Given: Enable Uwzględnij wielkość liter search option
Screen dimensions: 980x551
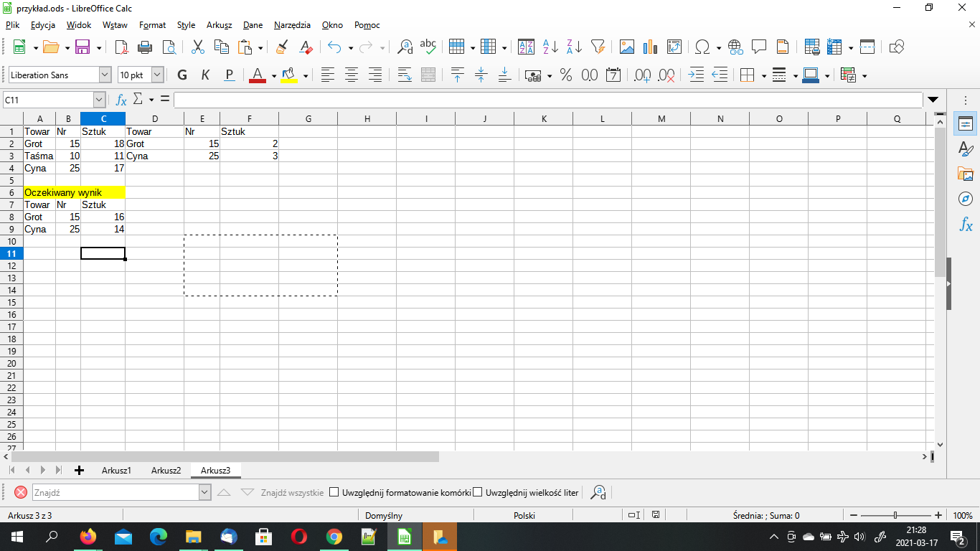Looking at the screenshot, I should point(477,491).
